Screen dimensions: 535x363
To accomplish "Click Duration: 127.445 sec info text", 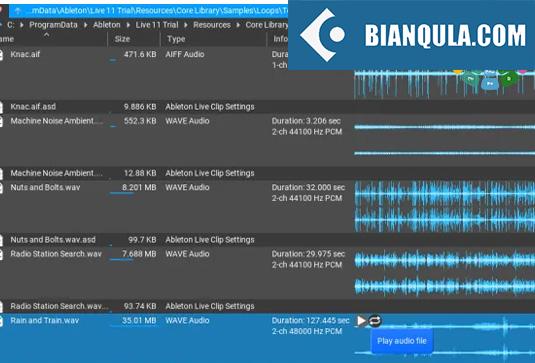I will click(x=310, y=320).
